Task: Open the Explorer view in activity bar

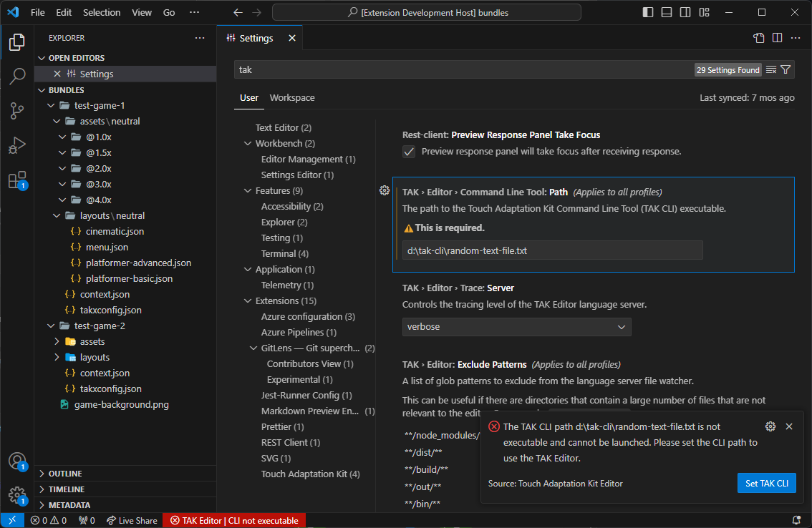Action: point(17,42)
